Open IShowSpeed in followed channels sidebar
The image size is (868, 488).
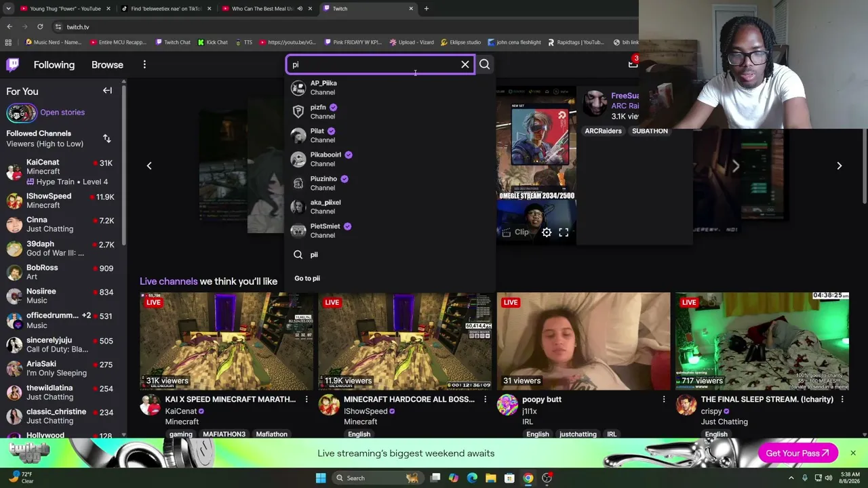(x=61, y=201)
